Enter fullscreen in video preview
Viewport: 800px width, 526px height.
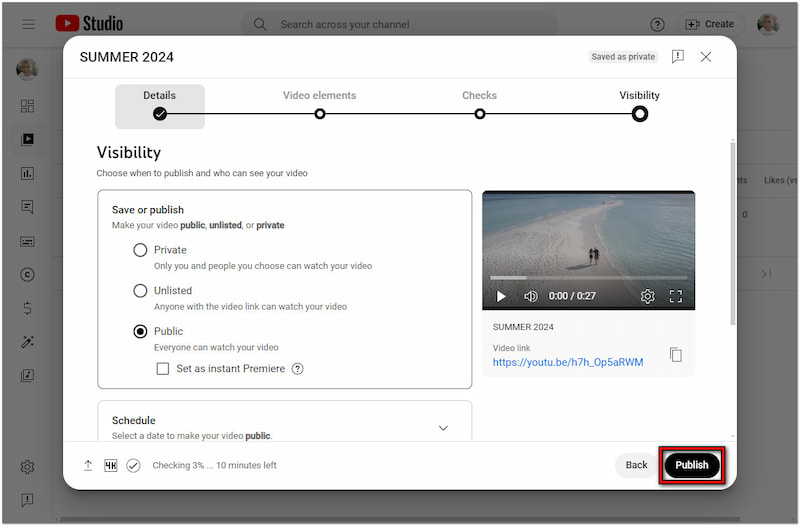tap(675, 296)
